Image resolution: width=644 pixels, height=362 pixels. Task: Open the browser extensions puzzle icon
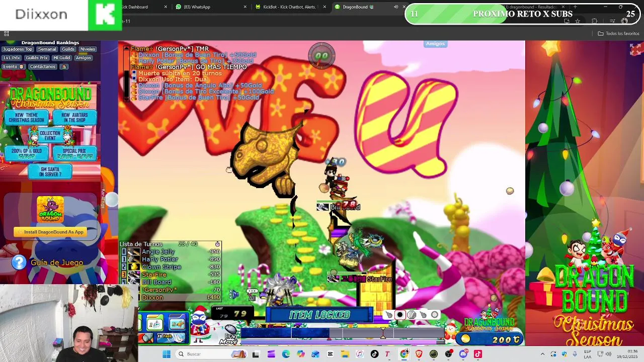[595, 21]
